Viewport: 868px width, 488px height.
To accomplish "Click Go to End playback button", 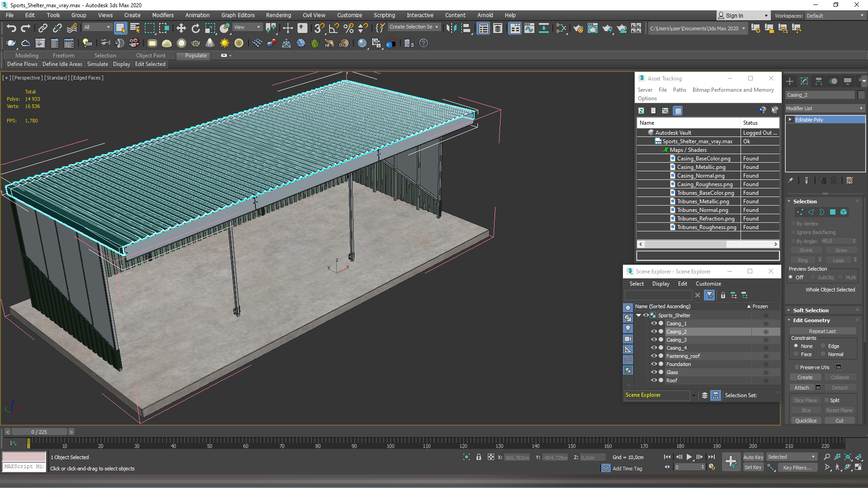I will (x=711, y=457).
